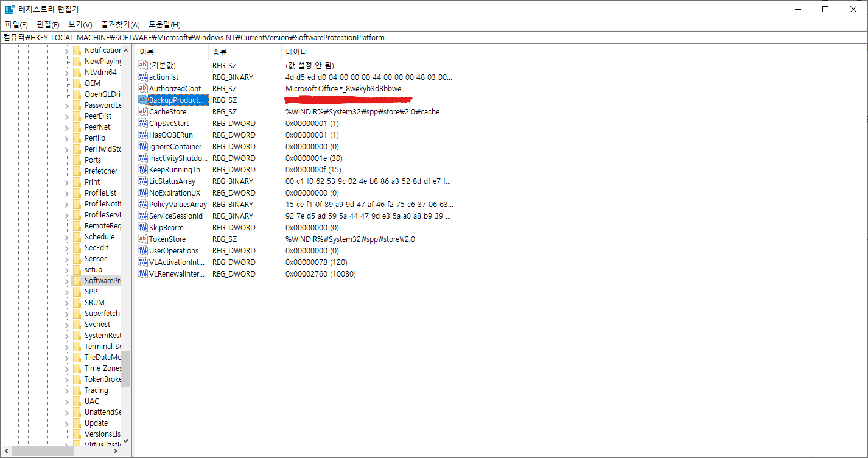Screen dimensions: 868x458
Task: Click the string icon next to TokenStore
Action: coord(143,239)
